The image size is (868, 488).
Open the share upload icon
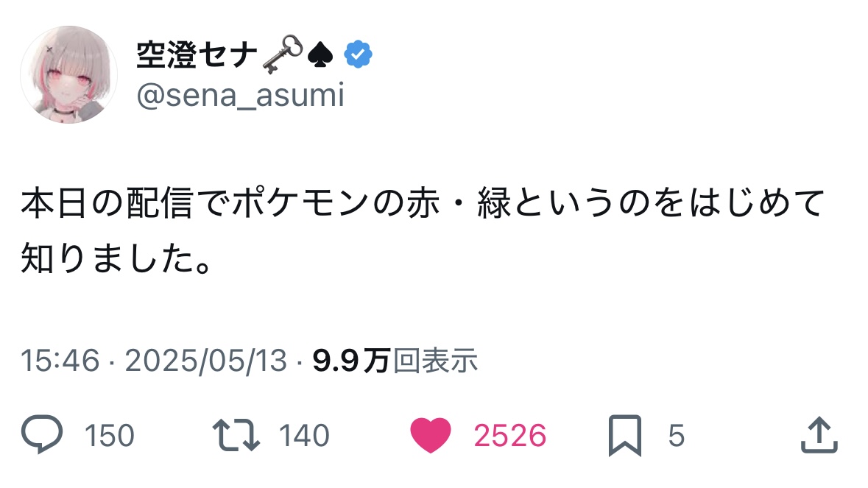(x=819, y=436)
